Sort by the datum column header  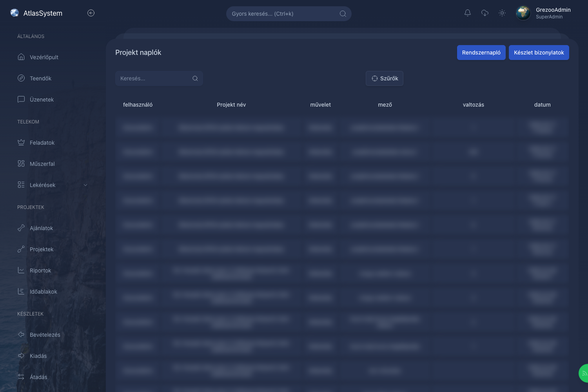coord(543,105)
